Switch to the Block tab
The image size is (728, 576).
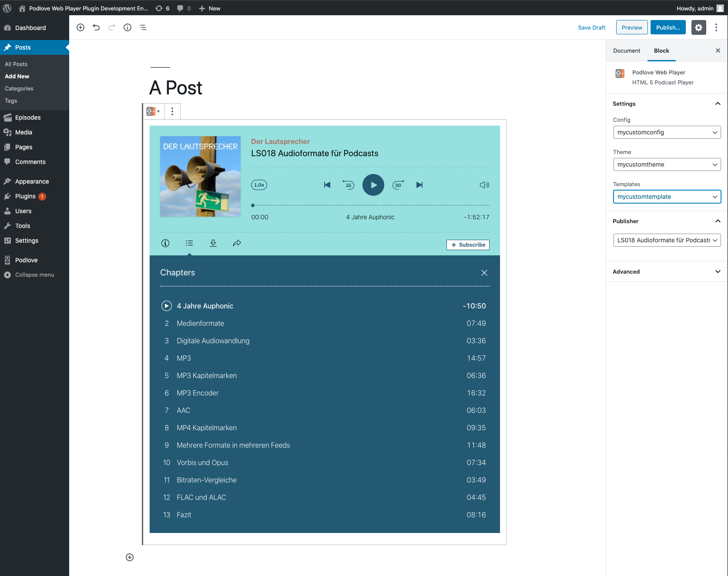[661, 50]
